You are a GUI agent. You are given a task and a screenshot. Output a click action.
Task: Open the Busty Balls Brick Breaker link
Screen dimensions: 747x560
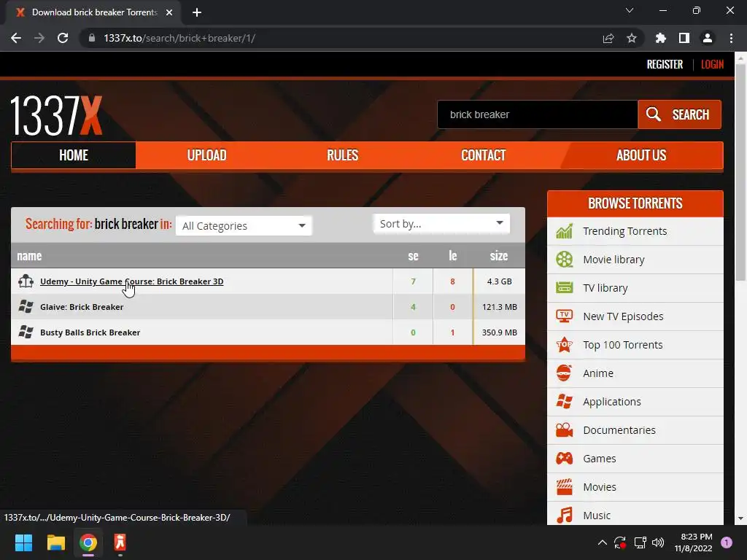90,332
